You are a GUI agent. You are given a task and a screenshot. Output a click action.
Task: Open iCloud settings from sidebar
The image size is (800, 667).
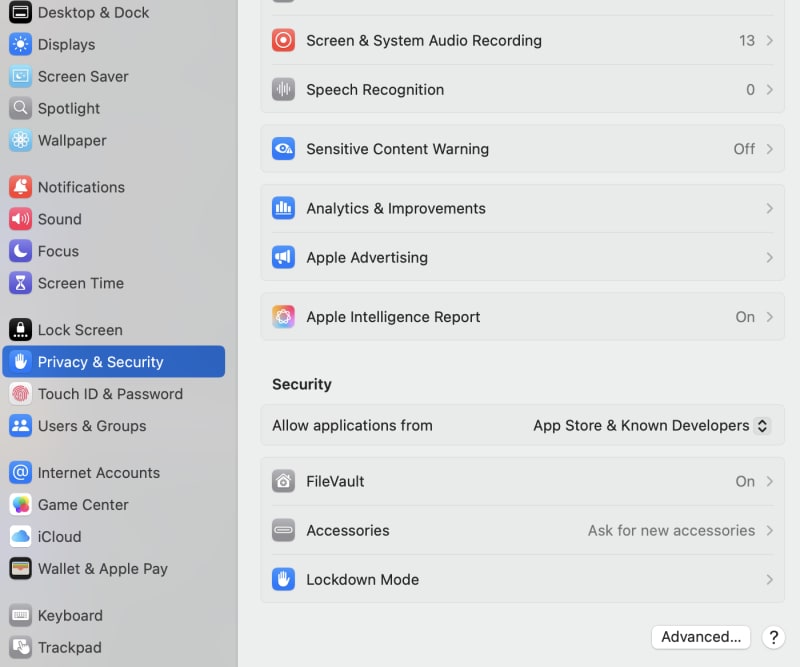pos(61,537)
